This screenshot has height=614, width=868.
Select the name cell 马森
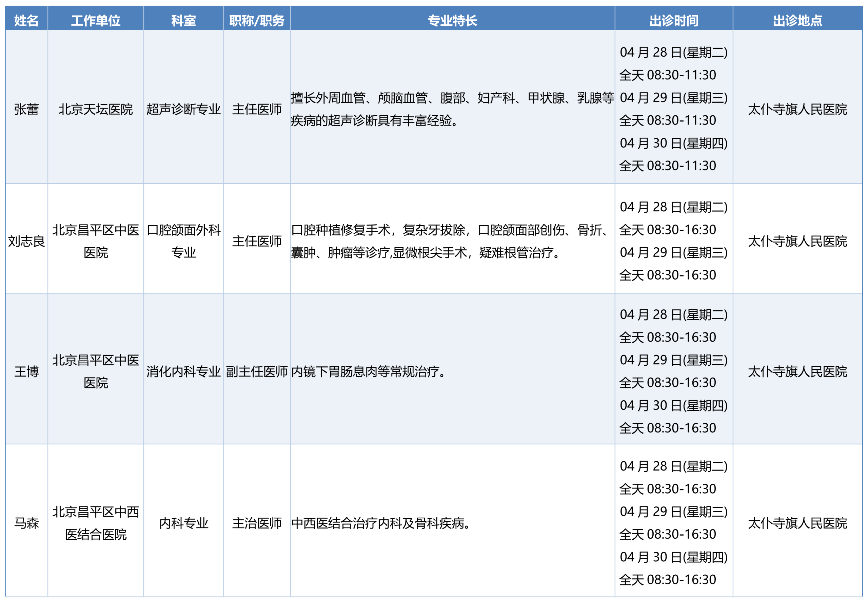point(26,523)
